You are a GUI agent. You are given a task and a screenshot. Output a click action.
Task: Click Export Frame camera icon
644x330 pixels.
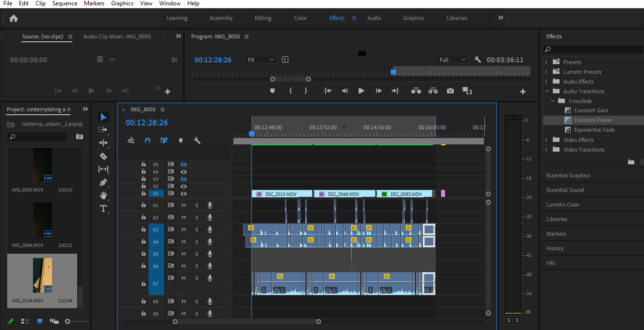tap(450, 91)
